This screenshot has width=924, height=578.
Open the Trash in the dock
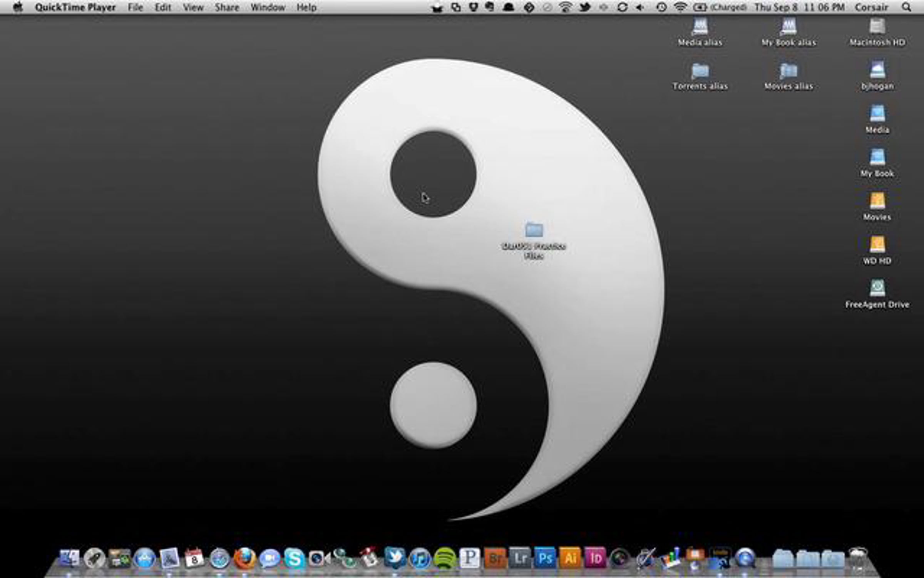click(x=858, y=559)
